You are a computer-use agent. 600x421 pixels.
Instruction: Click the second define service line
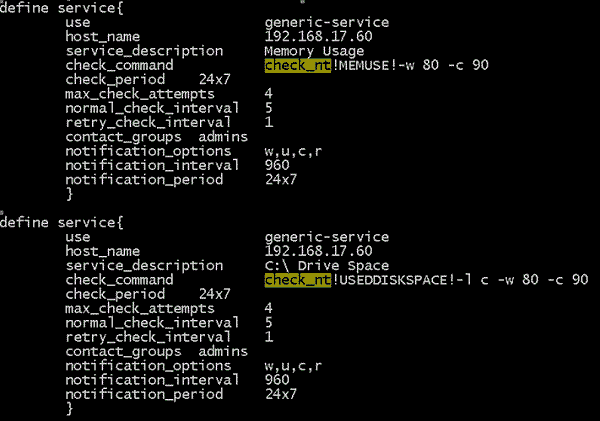pos(62,223)
